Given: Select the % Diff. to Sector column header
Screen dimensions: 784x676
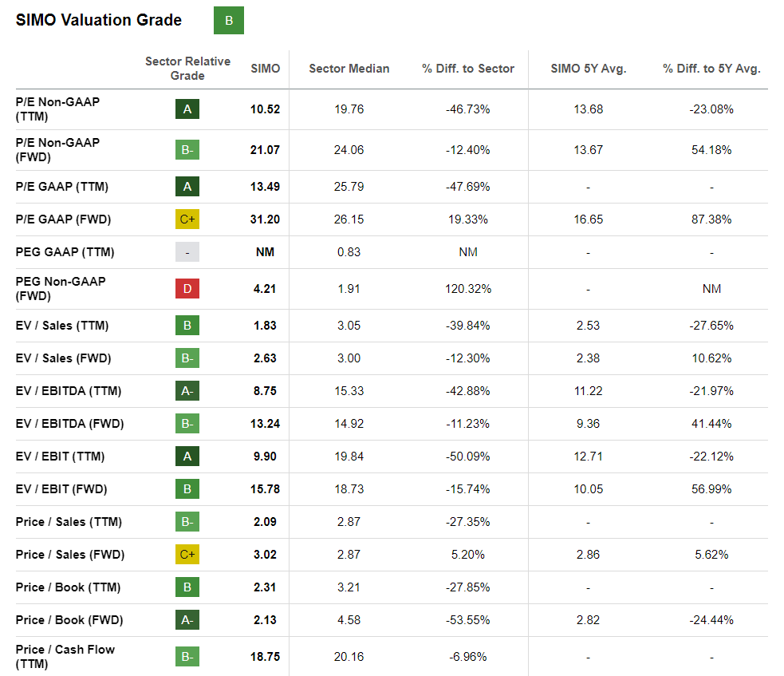Looking at the screenshot, I should pos(468,69).
